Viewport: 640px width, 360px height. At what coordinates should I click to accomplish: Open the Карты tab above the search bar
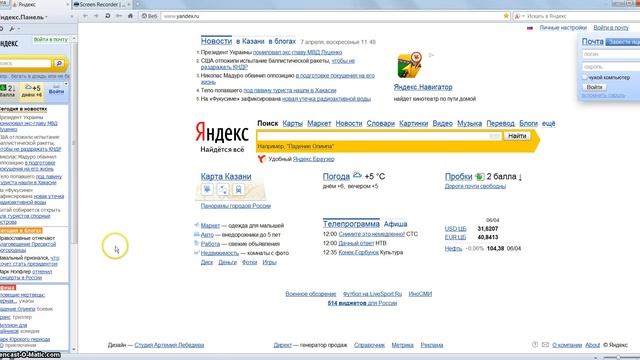point(293,123)
